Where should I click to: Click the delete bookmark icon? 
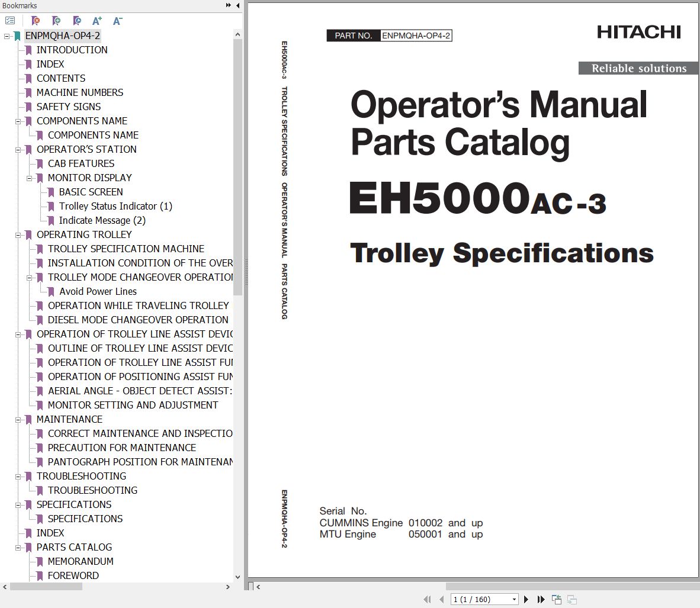tap(36, 21)
